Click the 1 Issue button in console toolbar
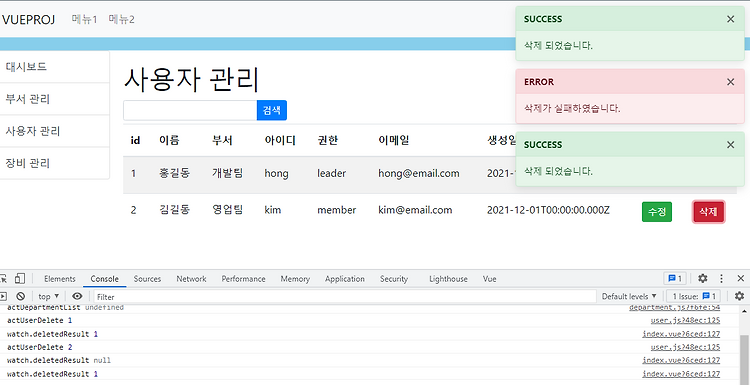 [x=694, y=296]
